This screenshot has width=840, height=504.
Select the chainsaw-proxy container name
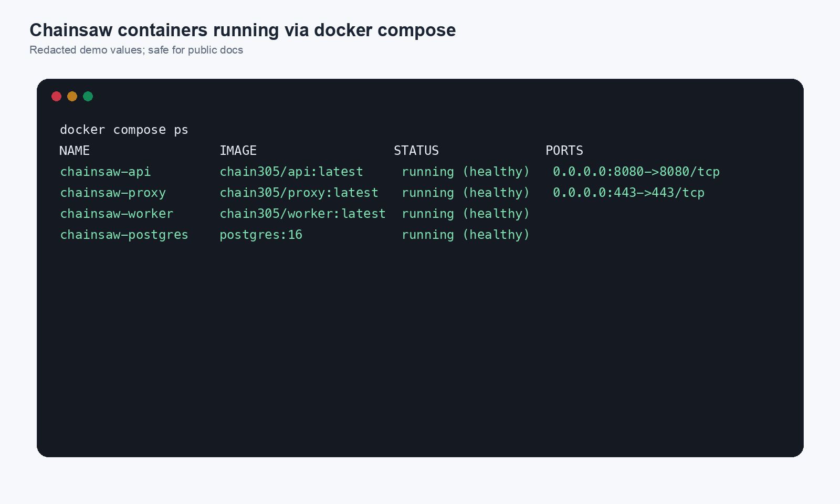click(x=113, y=193)
